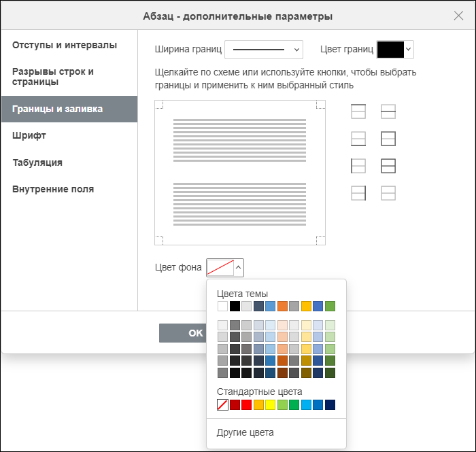Apply inner horizontal lines border button
This screenshot has height=452, width=476.
coord(388,111)
